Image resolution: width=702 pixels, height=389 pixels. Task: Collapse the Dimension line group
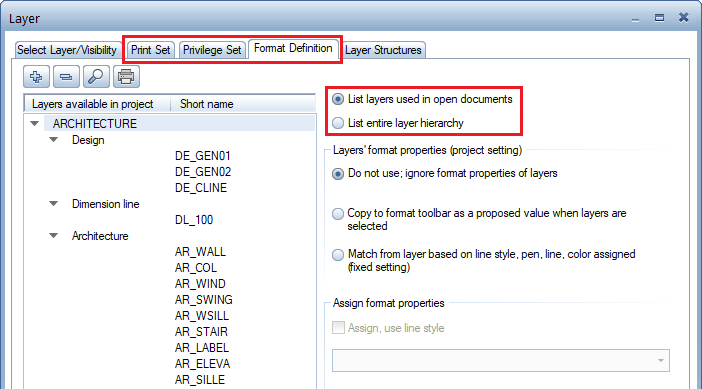click(x=54, y=204)
